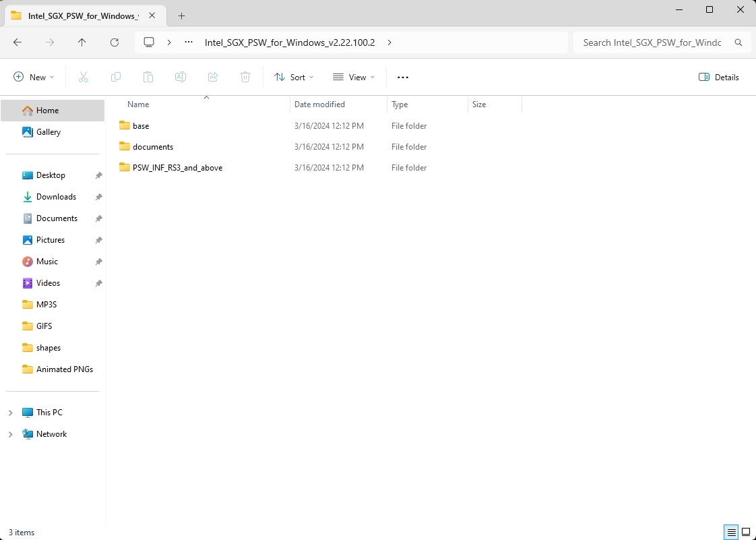The image size is (756, 540).
Task: Open the New item dropdown
Action: click(34, 78)
